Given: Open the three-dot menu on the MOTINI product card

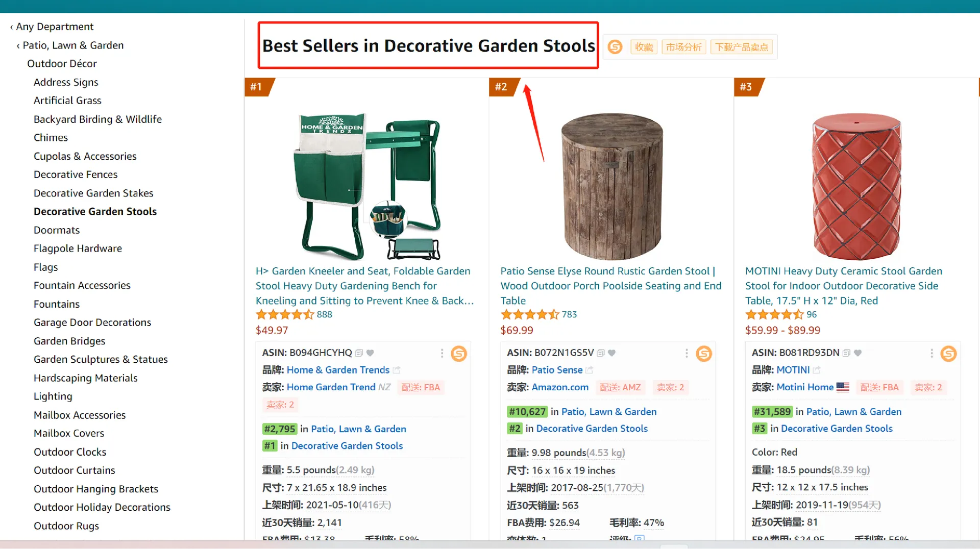Looking at the screenshot, I should (x=932, y=353).
